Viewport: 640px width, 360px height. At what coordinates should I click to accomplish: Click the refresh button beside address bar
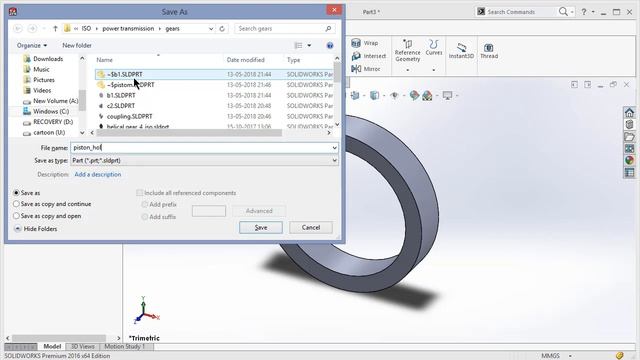click(x=222, y=29)
